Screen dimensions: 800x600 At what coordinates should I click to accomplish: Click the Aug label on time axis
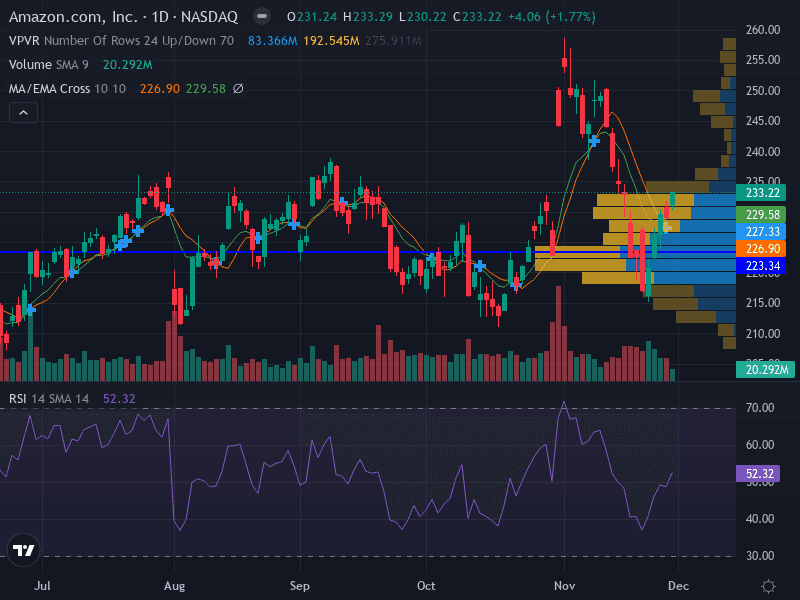(x=174, y=586)
